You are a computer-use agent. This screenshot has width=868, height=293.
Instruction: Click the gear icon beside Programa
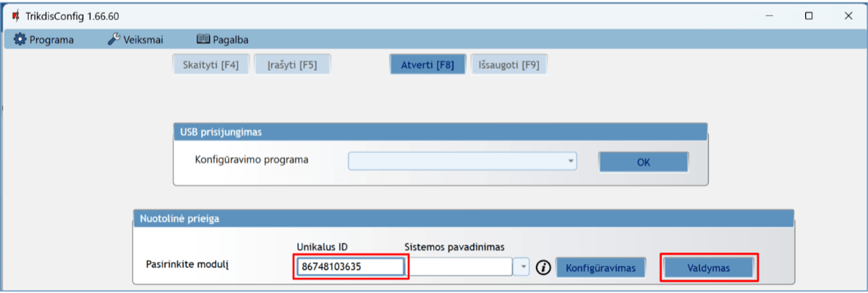(x=20, y=40)
